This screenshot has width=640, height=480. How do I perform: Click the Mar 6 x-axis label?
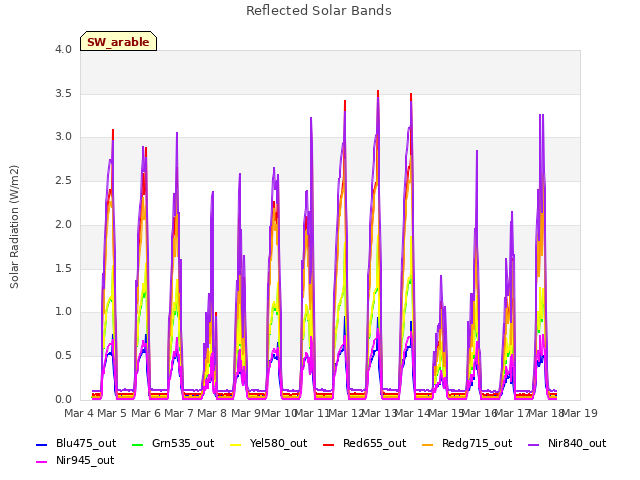pos(146,413)
